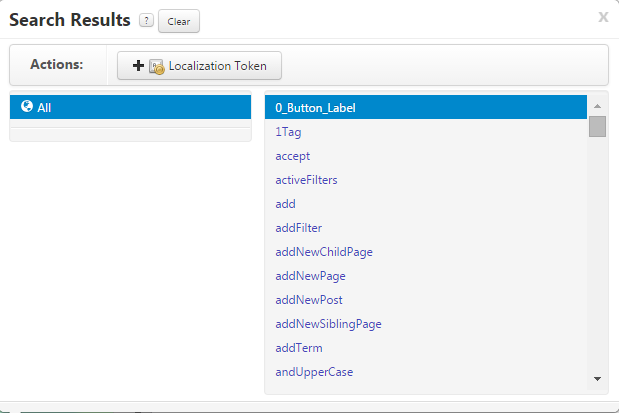Viewport: 619px width, 413px height.
Task: Click the scrollbar up arrow
Action: click(x=597, y=106)
